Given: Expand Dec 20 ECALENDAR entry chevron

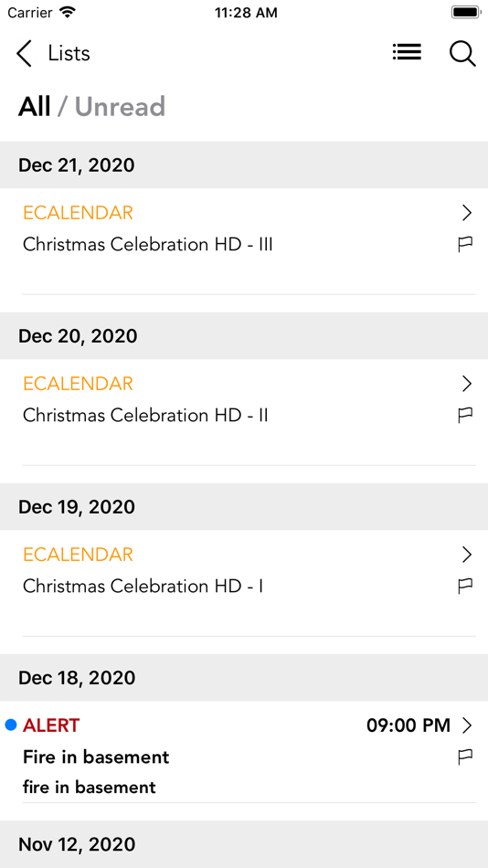Looking at the screenshot, I should [467, 384].
